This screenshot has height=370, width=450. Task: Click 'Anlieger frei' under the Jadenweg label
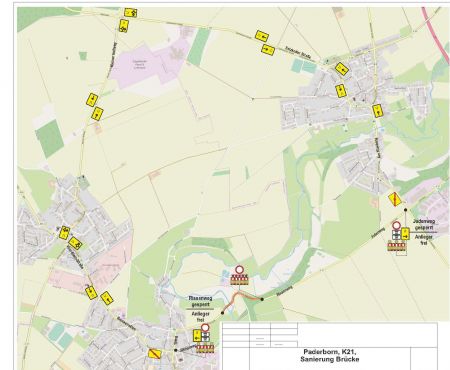[x=424, y=240]
